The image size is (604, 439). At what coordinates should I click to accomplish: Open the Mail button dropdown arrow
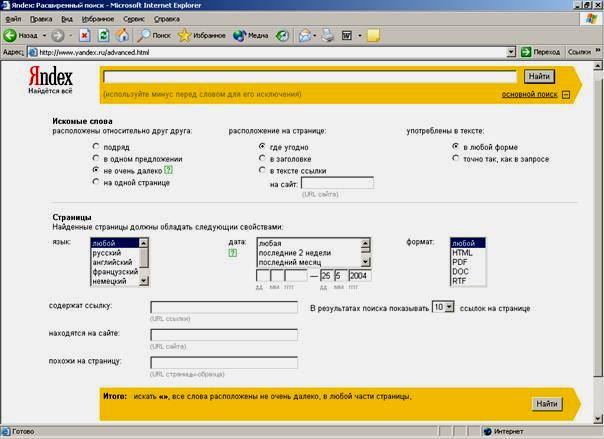pyautogui.click(x=315, y=35)
